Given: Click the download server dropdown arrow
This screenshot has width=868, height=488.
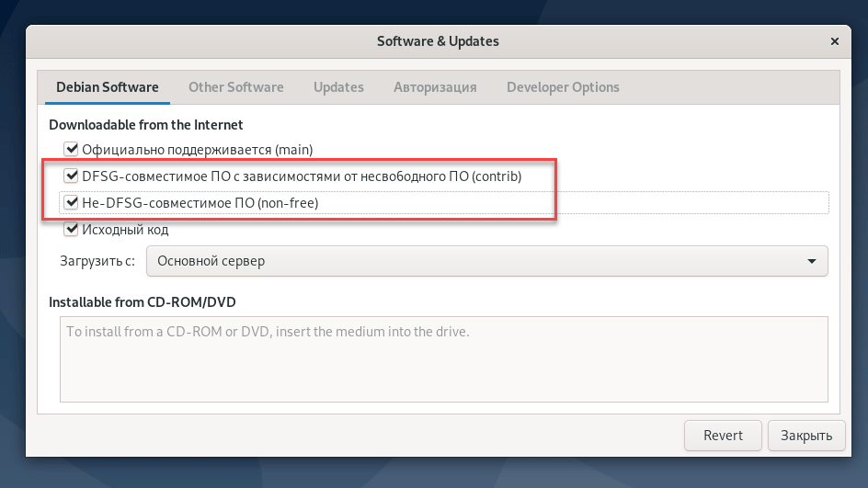Looking at the screenshot, I should 812,261.
